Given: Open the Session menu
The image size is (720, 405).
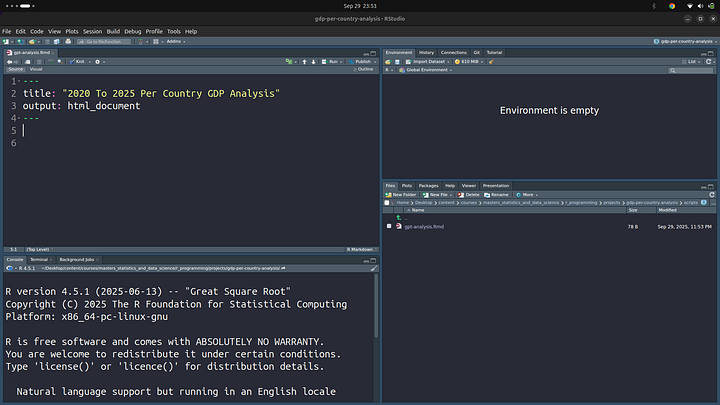Looking at the screenshot, I should pyautogui.click(x=92, y=32).
